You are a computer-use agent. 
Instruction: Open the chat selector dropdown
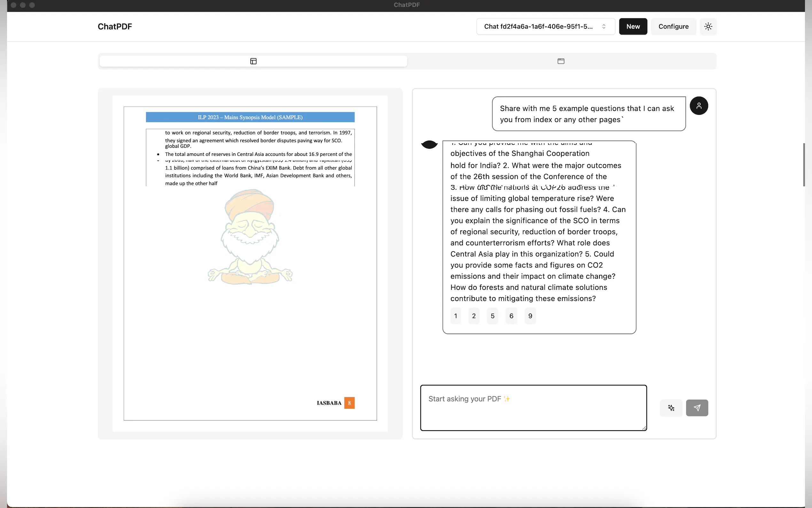(538, 27)
